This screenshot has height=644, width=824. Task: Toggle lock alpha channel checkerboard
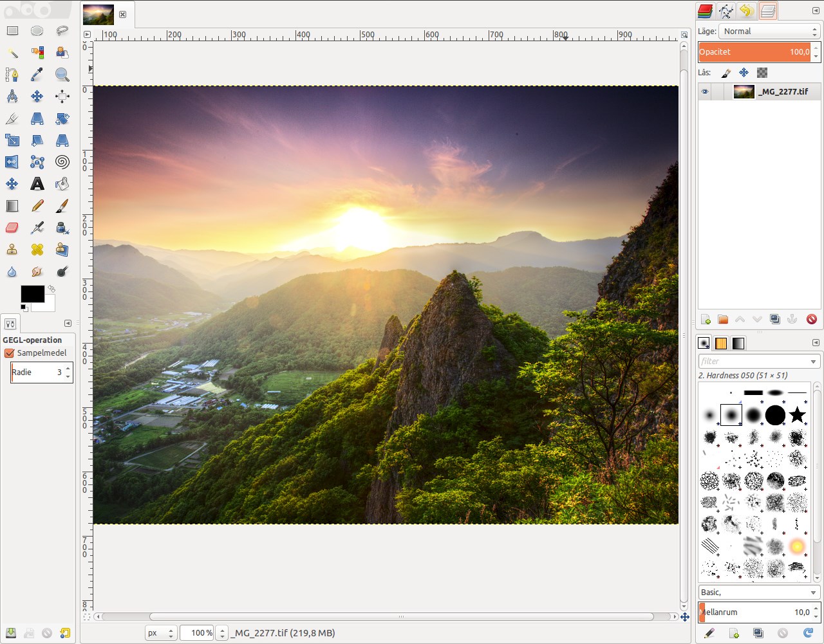coord(762,73)
